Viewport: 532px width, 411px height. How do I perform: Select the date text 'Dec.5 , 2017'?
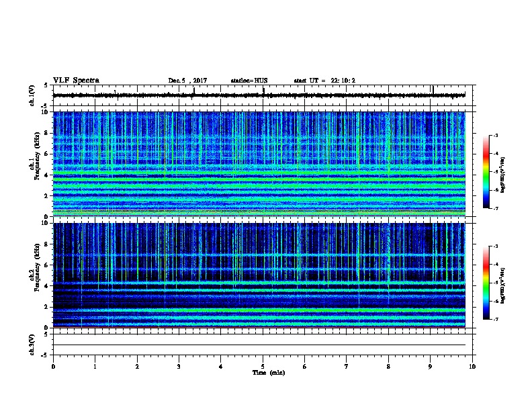(x=187, y=81)
